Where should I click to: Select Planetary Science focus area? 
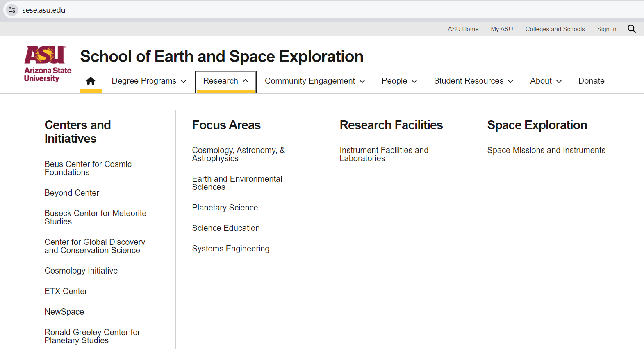pyautogui.click(x=225, y=208)
